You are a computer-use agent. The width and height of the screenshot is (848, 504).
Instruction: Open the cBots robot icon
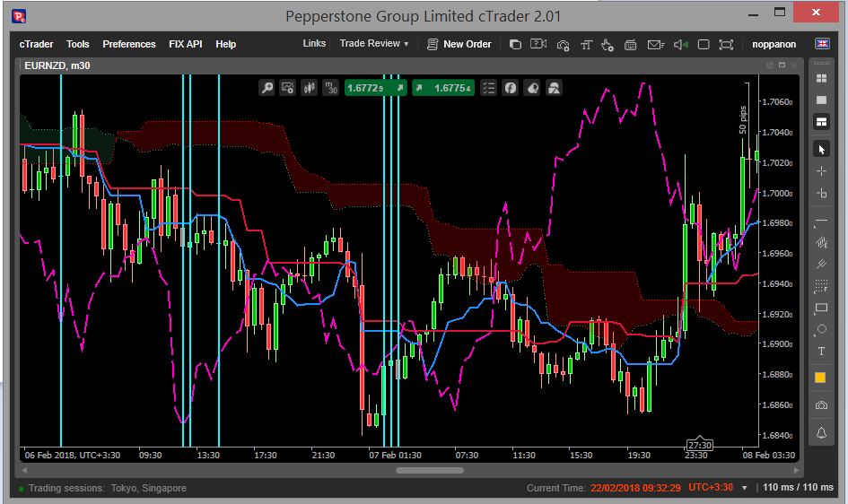pos(554,88)
